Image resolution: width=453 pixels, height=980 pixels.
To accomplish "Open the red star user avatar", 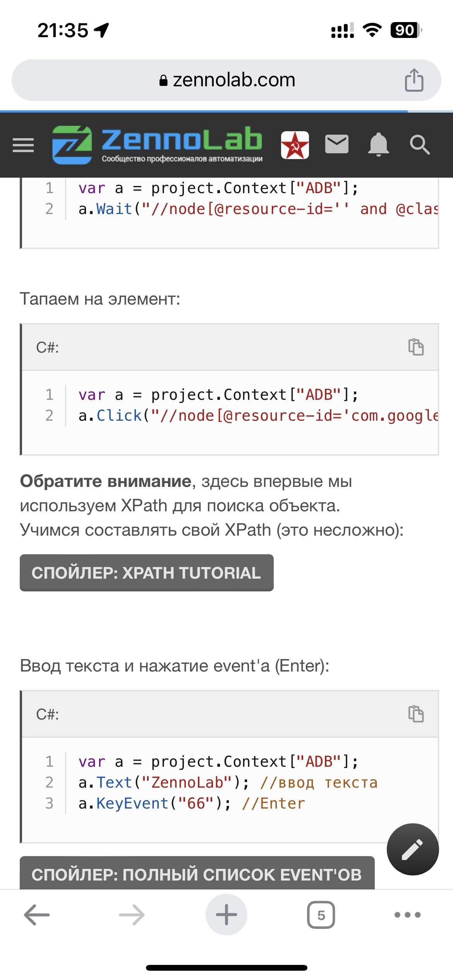I will click(295, 145).
